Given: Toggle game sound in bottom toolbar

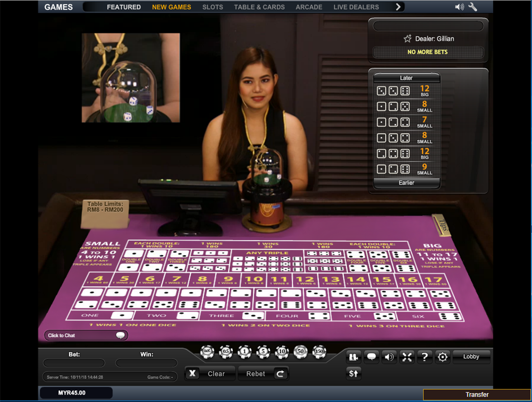Looking at the screenshot, I should (389, 357).
